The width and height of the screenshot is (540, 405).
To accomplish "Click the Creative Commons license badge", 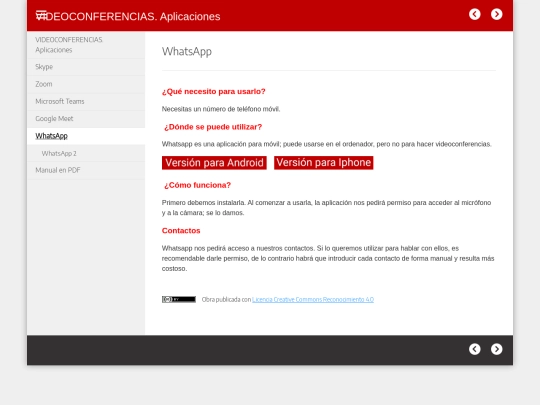I will (x=179, y=299).
